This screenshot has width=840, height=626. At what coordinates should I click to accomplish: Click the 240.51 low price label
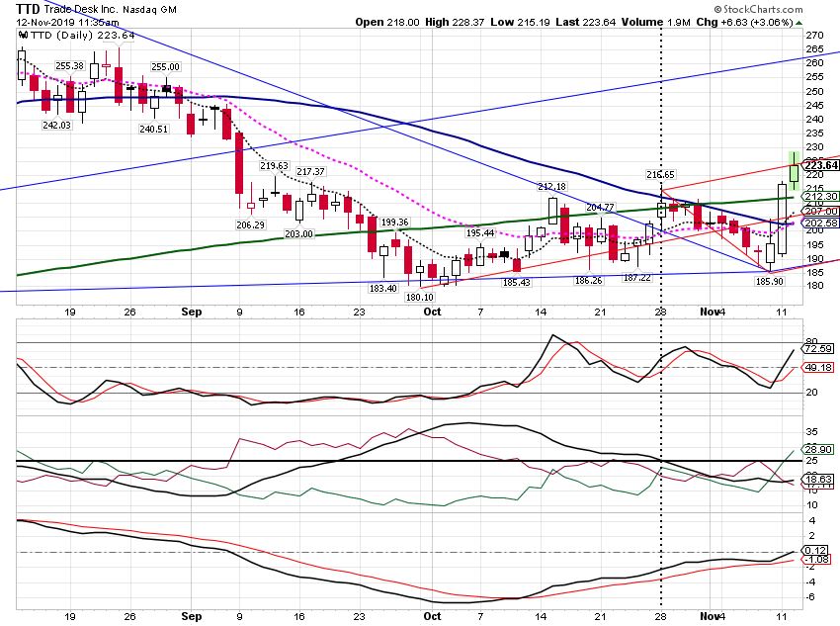pos(154,130)
